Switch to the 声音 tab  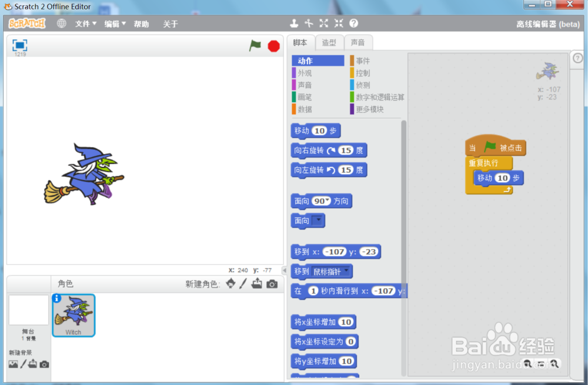358,42
